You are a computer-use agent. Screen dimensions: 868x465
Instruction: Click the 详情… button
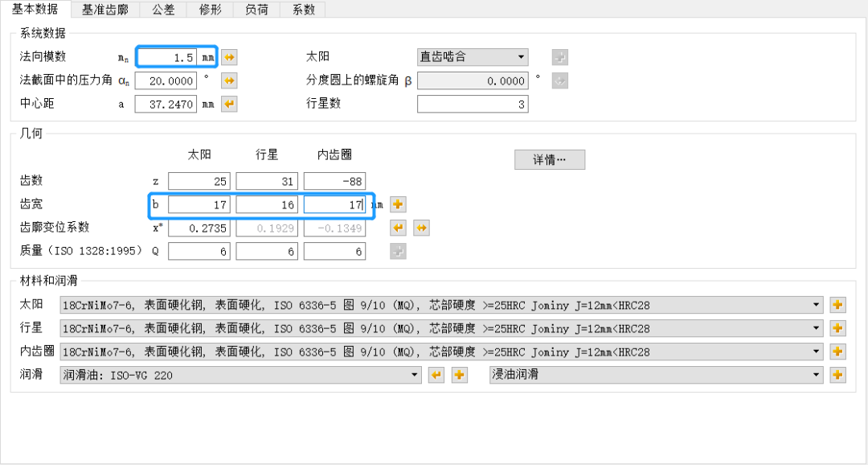point(550,159)
